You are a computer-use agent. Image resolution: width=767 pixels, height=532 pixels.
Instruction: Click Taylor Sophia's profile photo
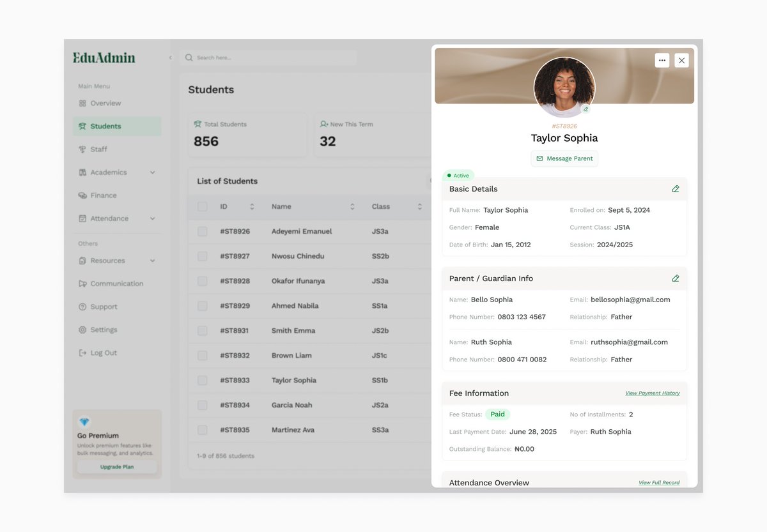pyautogui.click(x=564, y=87)
